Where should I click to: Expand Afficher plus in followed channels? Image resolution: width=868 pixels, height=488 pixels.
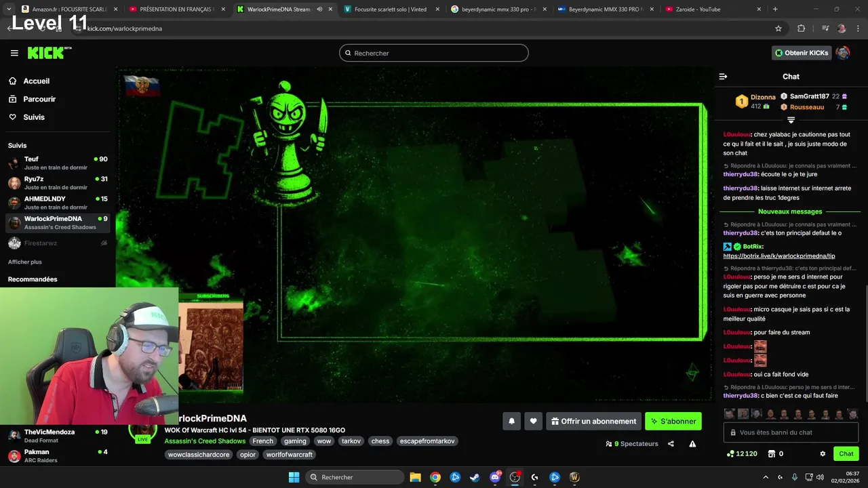click(24, 262)
